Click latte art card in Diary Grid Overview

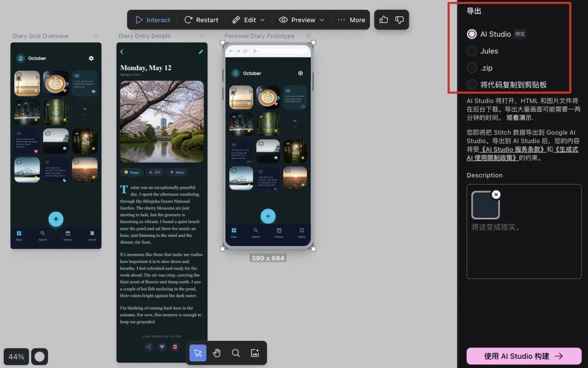(56, 83)
